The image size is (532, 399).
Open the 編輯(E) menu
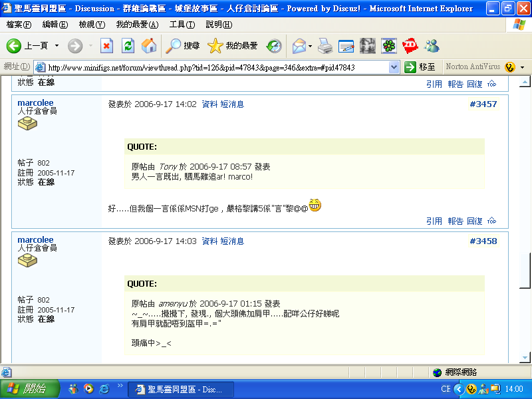coord(55,25)
